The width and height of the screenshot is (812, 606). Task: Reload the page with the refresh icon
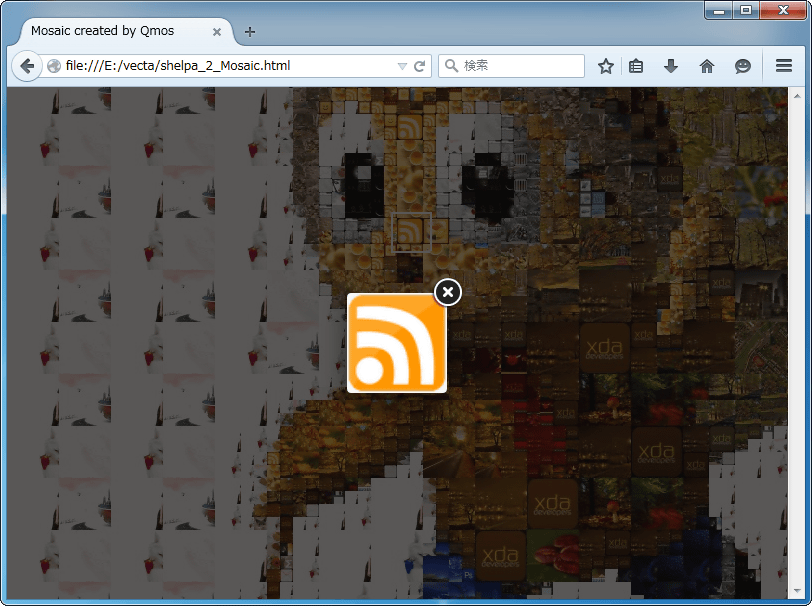[x=419, y=66]
